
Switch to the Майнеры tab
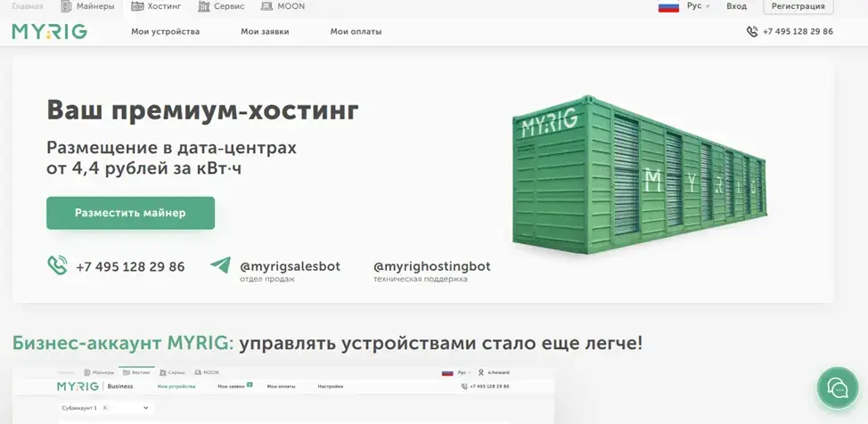87,6
